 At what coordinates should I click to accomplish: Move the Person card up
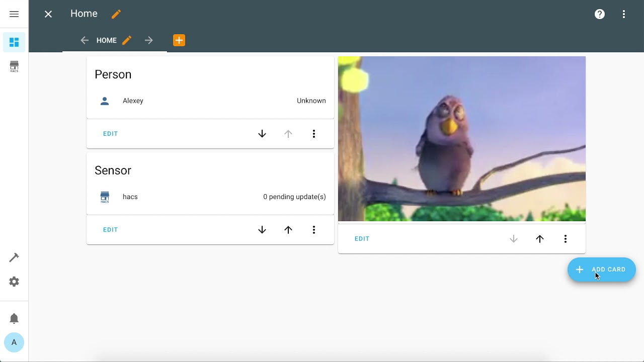click(288, 134)
